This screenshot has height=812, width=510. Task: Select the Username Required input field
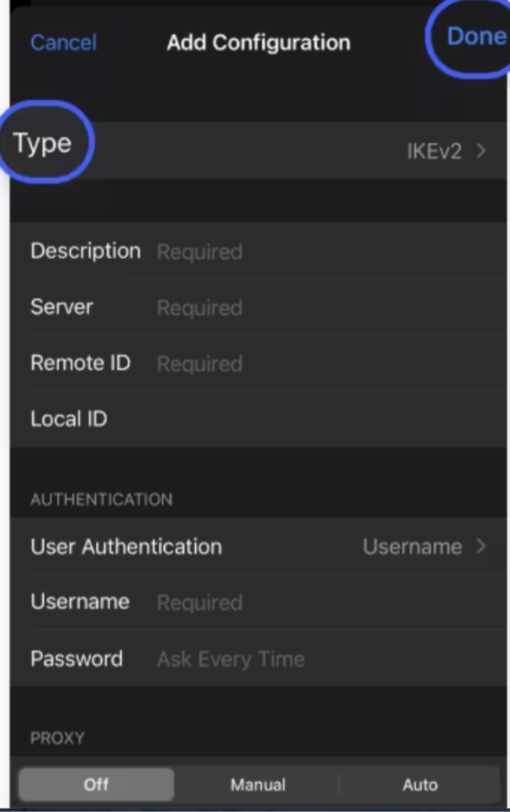click(x=258, y=602)
